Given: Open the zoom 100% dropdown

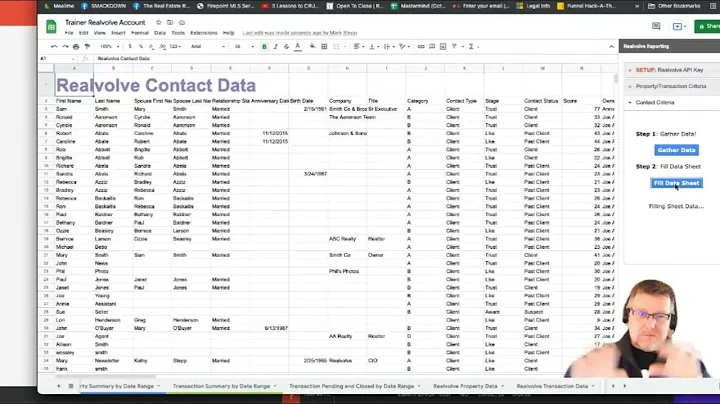Looking at the screenshot, I should pyautogui.click(x=109, y=46).
